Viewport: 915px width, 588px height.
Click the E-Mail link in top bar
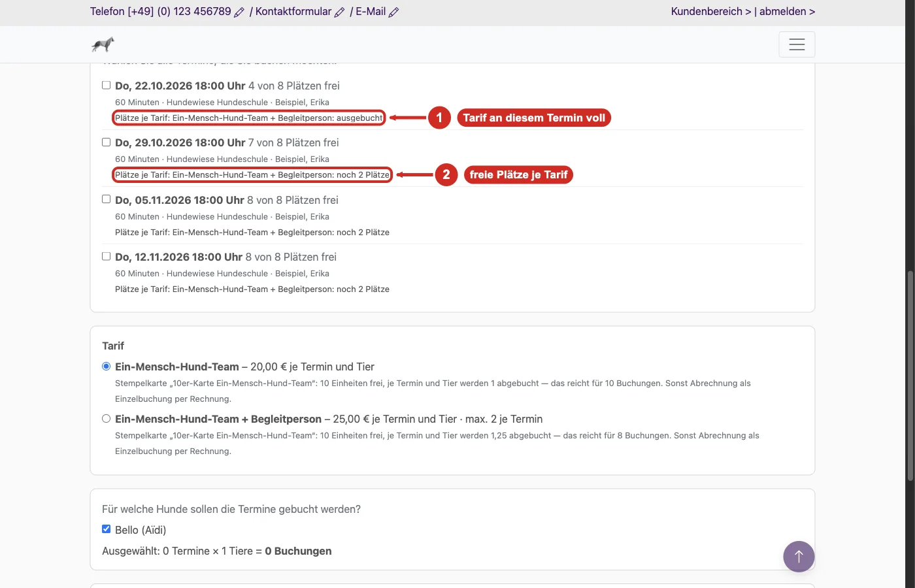(371, 12)
